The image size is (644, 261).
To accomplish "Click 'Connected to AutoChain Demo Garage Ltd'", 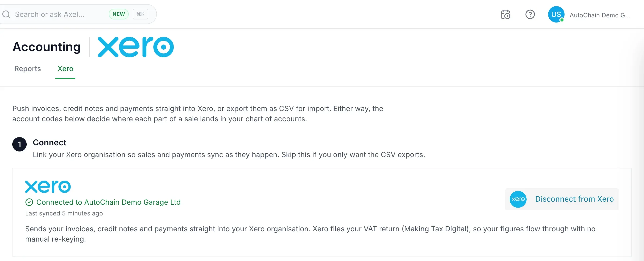I will click(108, 202).
